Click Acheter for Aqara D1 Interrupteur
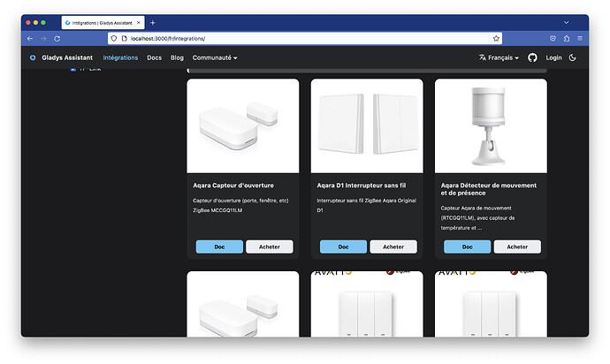The image size is (610, 364). [x=393, y=246]
